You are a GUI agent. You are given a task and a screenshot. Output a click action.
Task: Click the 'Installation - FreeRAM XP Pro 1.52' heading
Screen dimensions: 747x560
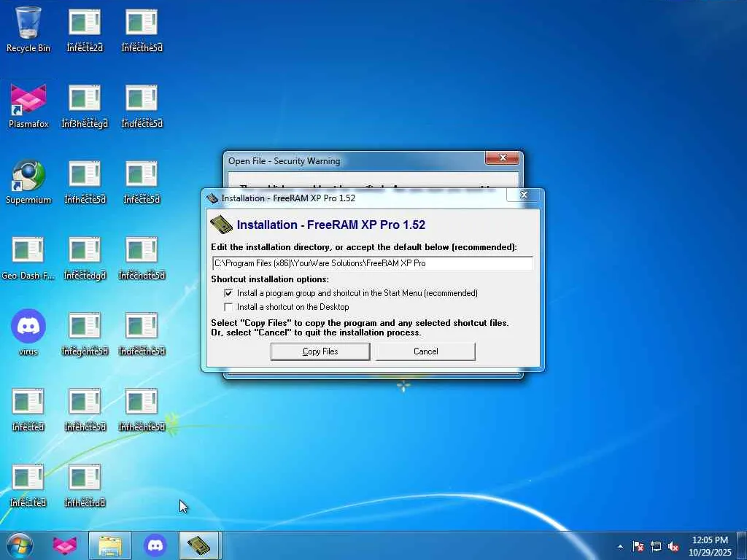(330, 225)
